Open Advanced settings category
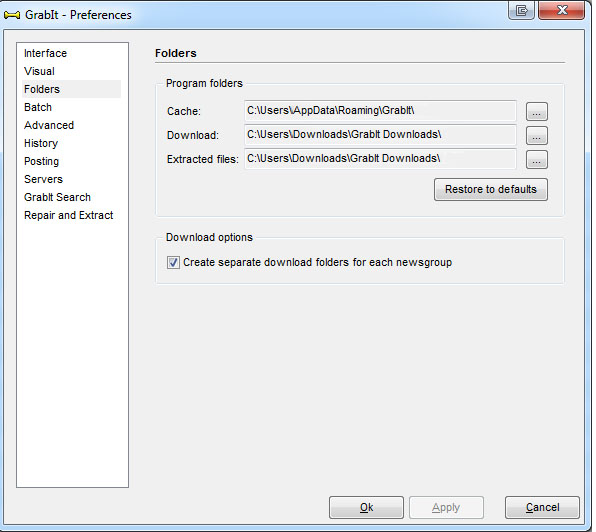 click(49, 125)
